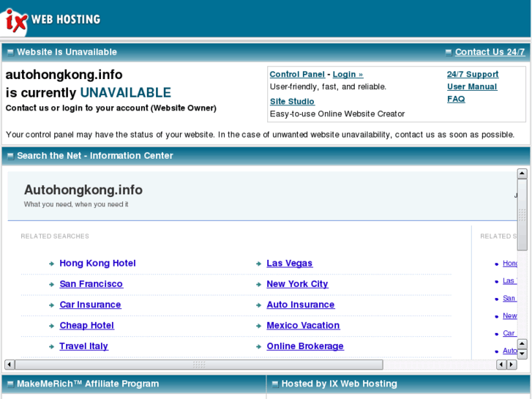Screen dimensions: 532x399
Task: Click arrow icon beside Car Insurance
Action: tap(51, 305)
